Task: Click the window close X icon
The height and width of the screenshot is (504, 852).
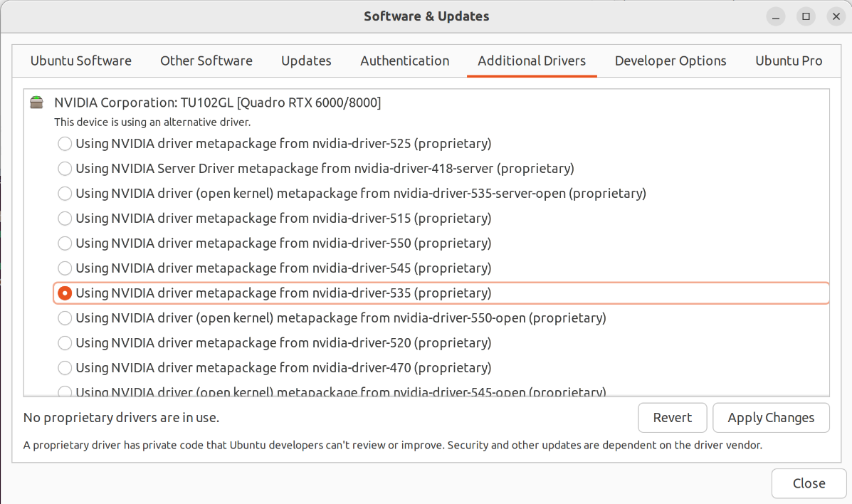Action: pos(836,17)
